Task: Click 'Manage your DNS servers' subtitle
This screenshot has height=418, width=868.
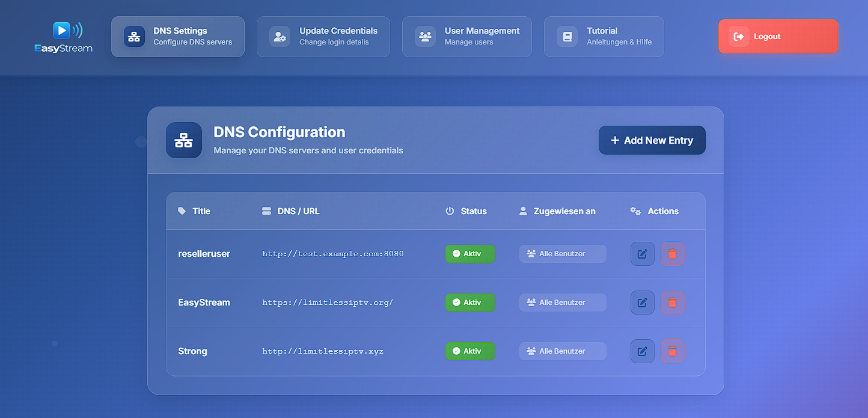Action: pos(308,150)
